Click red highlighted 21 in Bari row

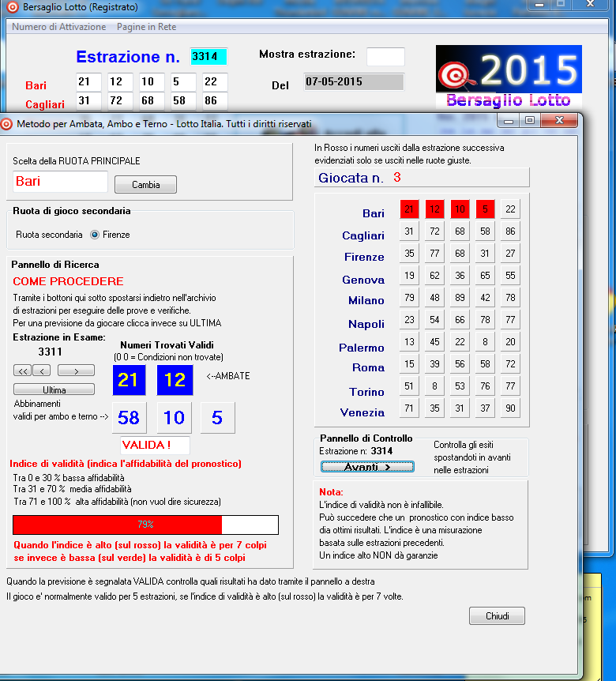coord(409,209)
